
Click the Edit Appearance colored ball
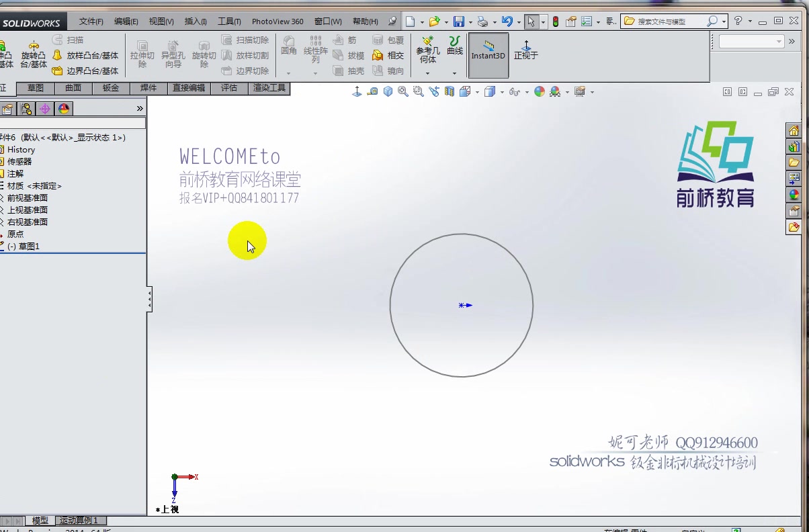[538, 92]
